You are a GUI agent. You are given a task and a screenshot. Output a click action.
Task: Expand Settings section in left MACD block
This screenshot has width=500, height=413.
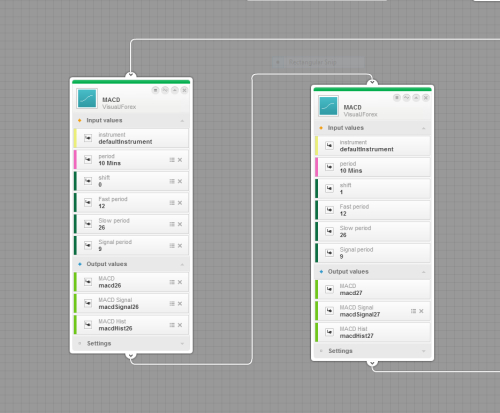pyautogui.click(x=182, y=344)
